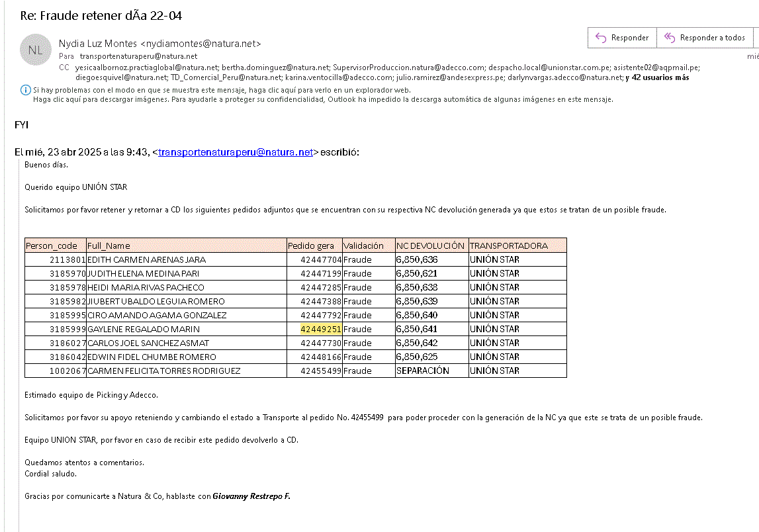Viewport: 759px width, 532px height.
Task: Select CC recipient yesicaalbornoz.practiaglobal@natura.net
Action: [146, 67]
